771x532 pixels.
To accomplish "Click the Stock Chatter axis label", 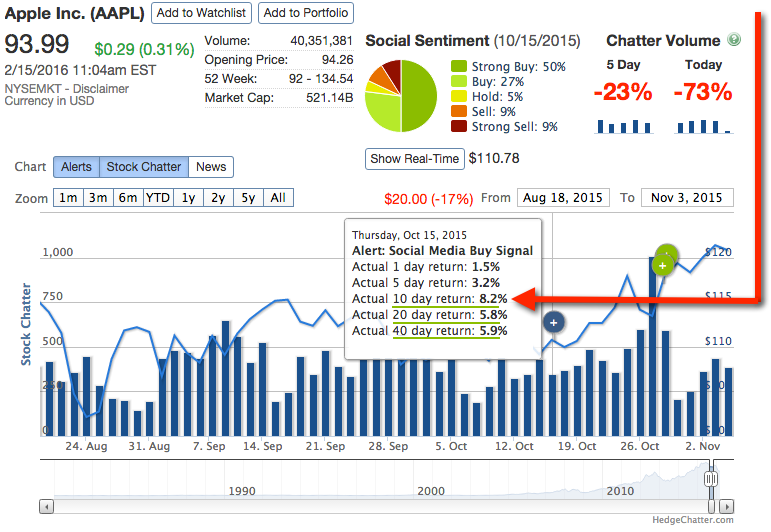I will click(26, 324).
